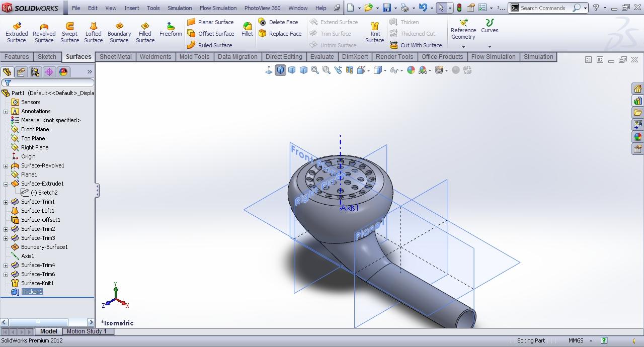Click the Open file icon

[368, 8]
